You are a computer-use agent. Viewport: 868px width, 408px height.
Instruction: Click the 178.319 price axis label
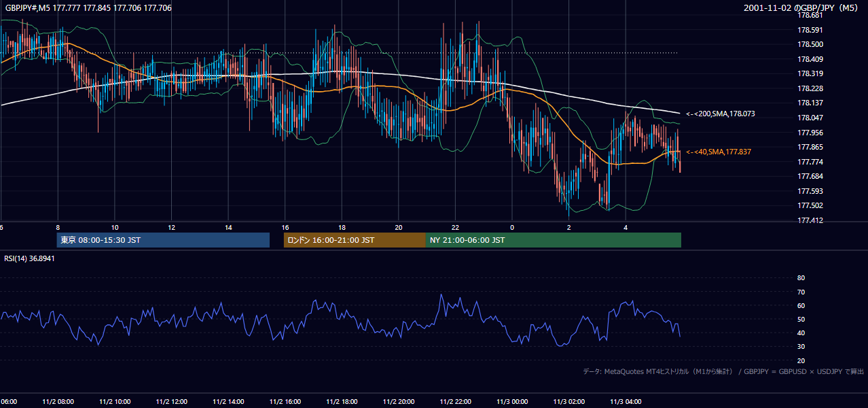click(810, 73)
